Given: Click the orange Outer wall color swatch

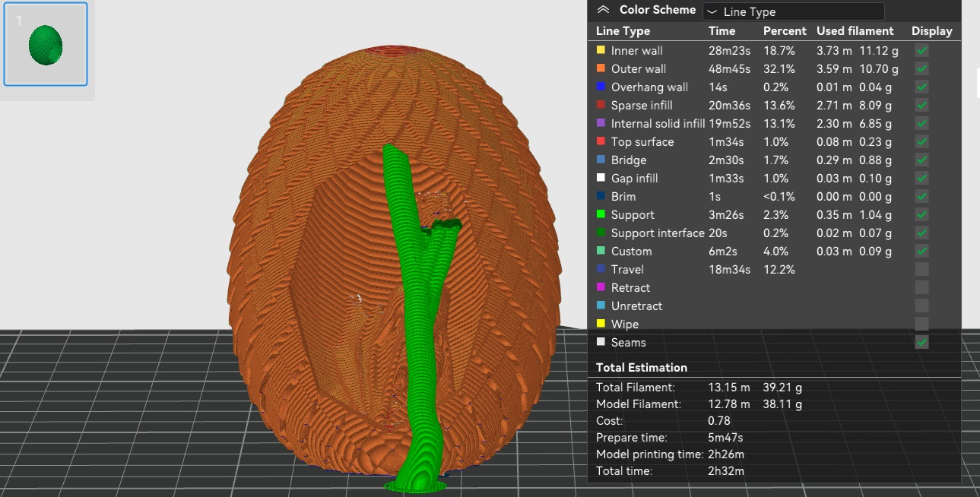Looking at the screenshot, I should (x=601, y=68).
